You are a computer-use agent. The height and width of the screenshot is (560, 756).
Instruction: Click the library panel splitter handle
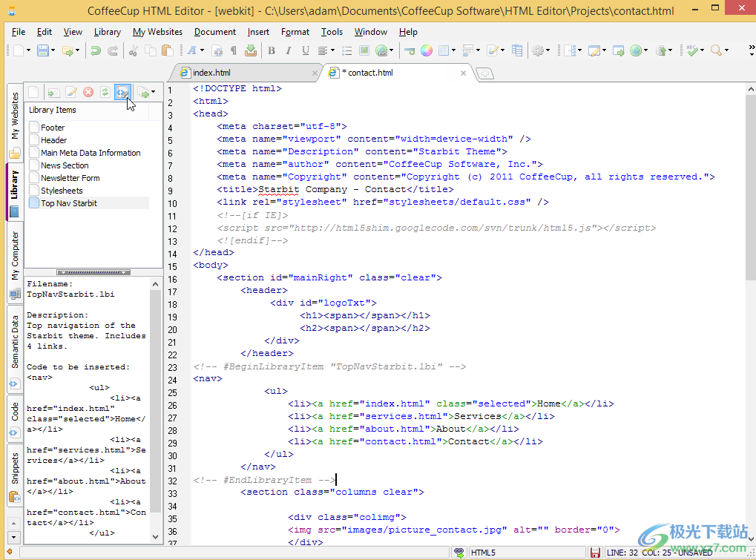93,272
